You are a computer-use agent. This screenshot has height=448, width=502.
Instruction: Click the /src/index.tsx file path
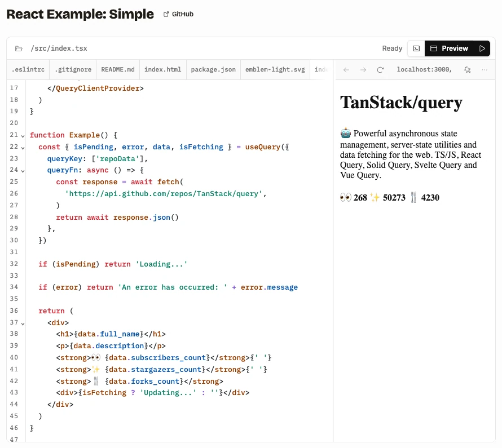coord(59,48)
